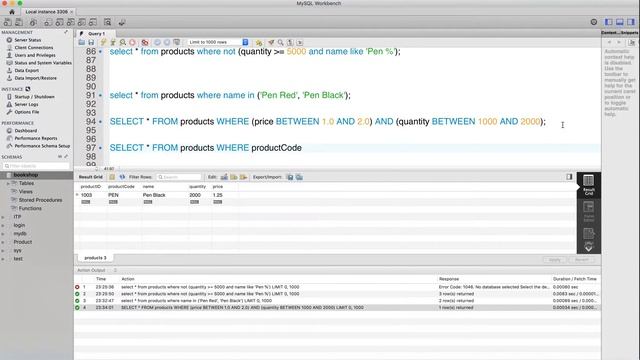This screenshot has width=640, height=360.
Task: Toggle word wrap icon in query toolbar
Action: tap(300, 42)
